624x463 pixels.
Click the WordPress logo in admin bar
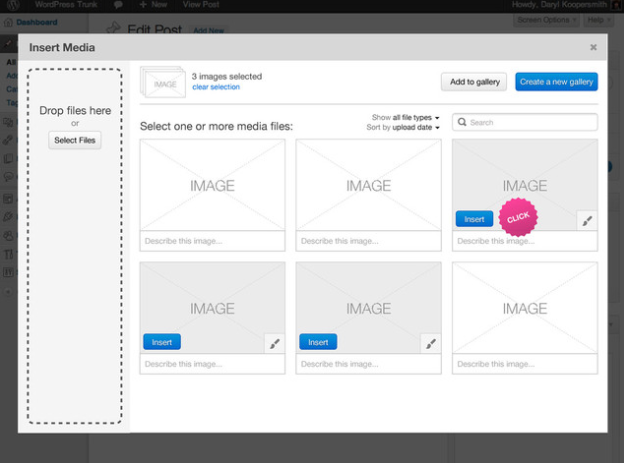12,5
